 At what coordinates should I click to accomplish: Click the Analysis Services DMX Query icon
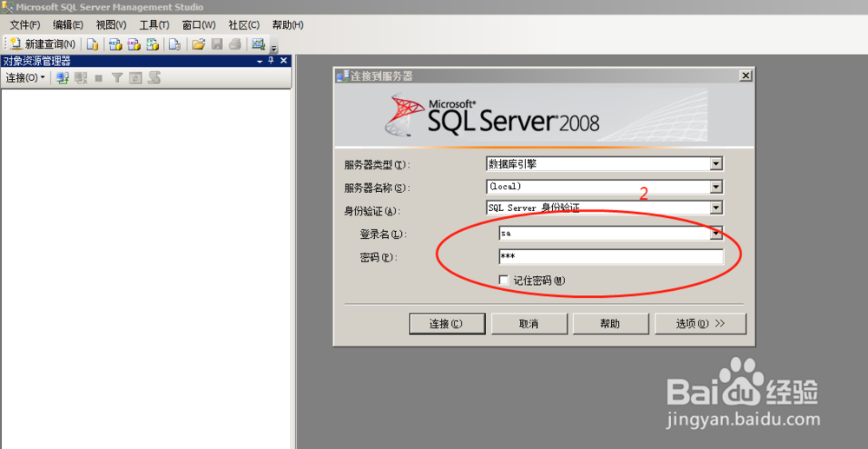pos(134,44)
